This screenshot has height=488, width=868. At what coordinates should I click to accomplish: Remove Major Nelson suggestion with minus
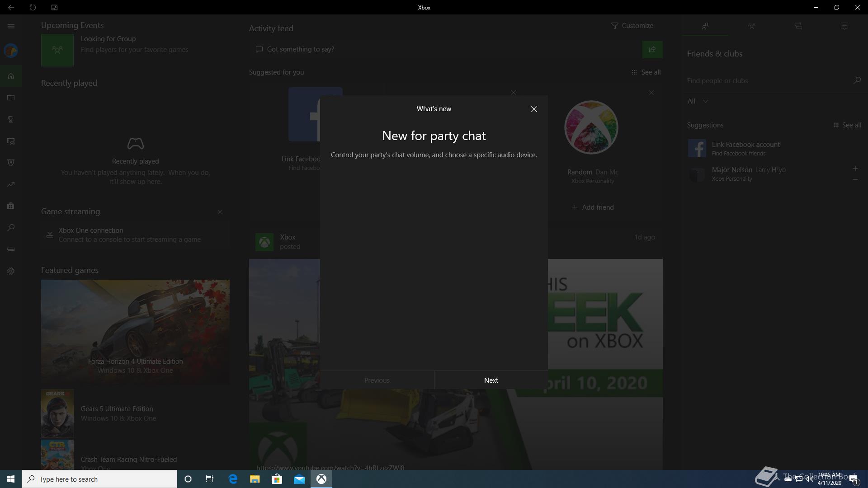click(855, 180)
